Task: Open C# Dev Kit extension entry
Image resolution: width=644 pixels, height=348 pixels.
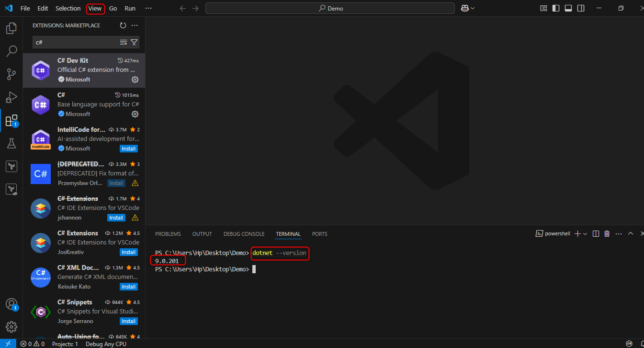Action: [x=84, y=70]
